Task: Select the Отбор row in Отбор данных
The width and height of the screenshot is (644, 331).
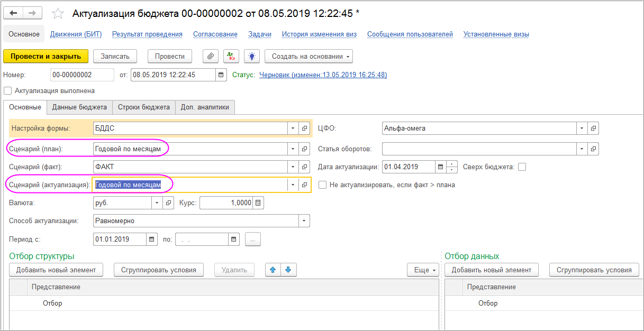Action: pyautogui.click(x=544, y=304)
